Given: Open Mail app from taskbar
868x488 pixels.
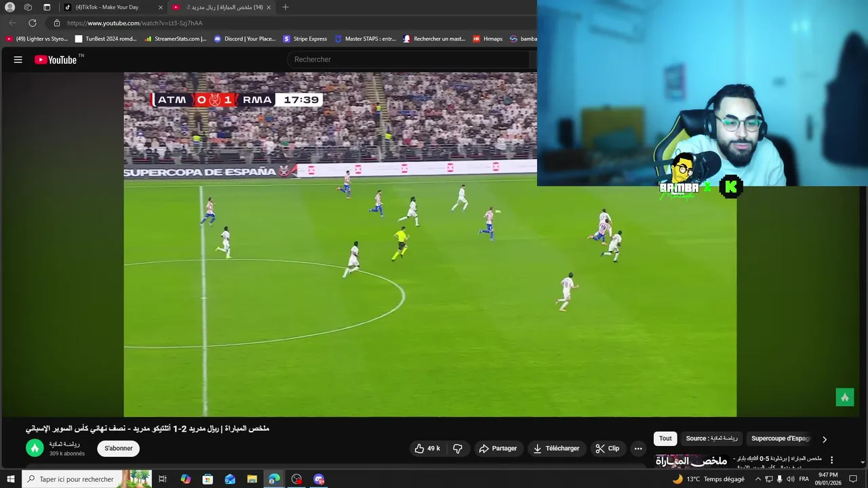Looking at the screenshot, I should 230,479.
